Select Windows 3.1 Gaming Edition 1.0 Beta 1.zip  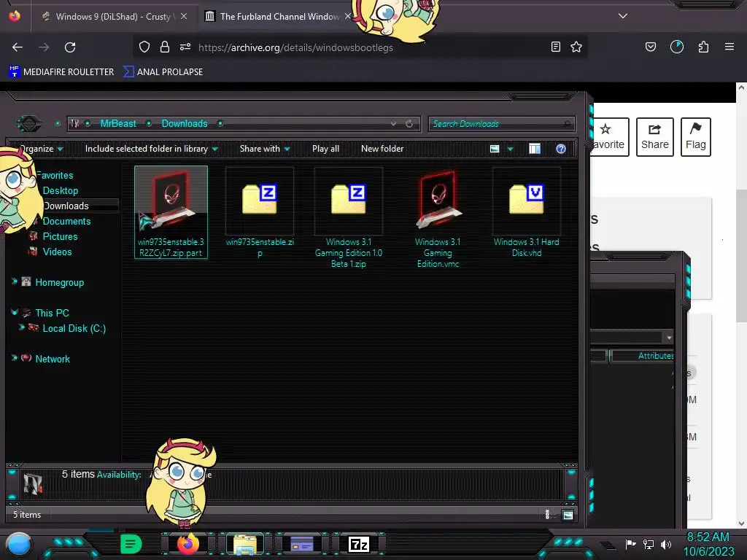[348, 218]
